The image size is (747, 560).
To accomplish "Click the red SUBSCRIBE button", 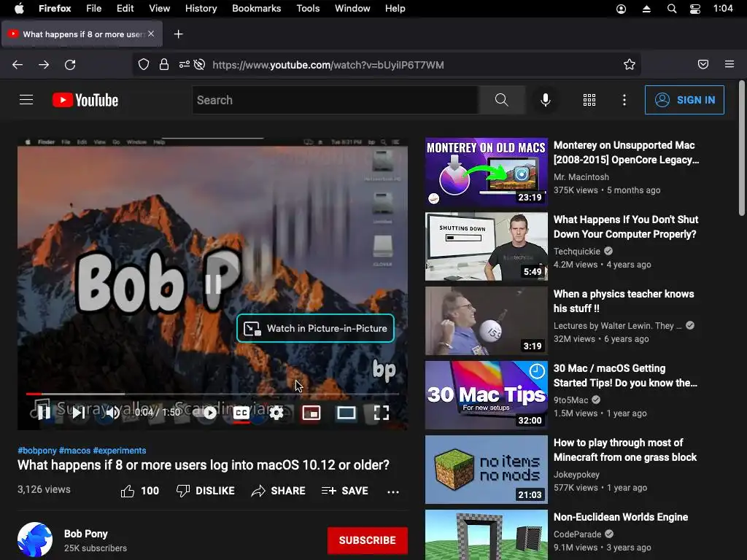I will [x=368, y=540].
